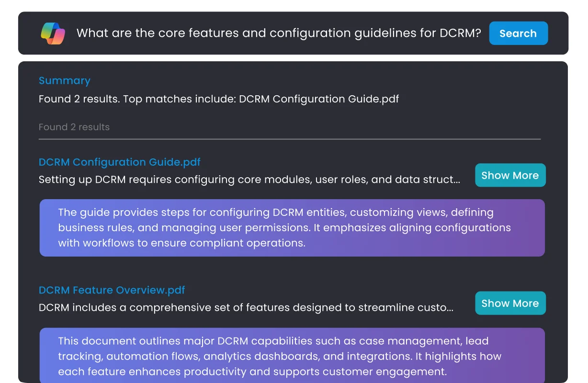Select the purple summary card about DCRM entities
Image resolution: width=588 pixels, height=383 pixels.
(292, 227)
